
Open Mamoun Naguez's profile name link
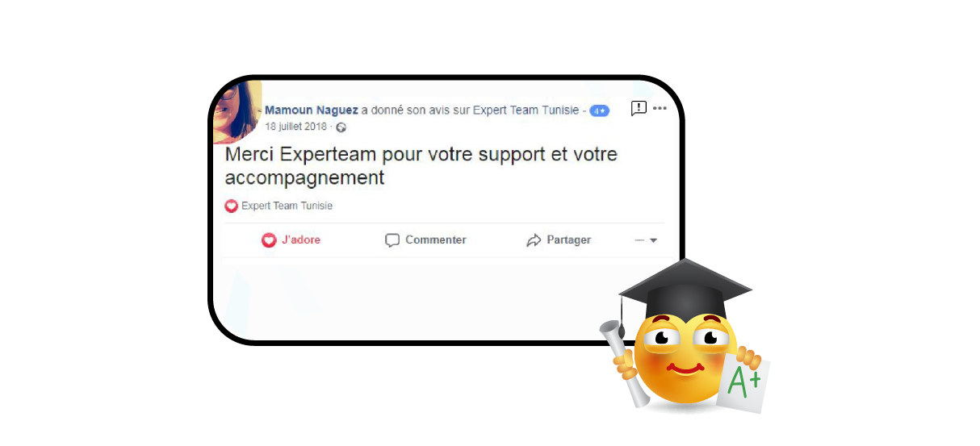[x=312, y=110]
